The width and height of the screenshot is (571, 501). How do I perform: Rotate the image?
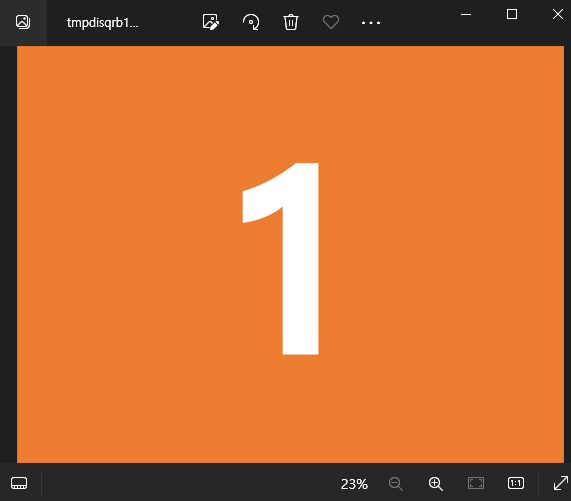251,22
